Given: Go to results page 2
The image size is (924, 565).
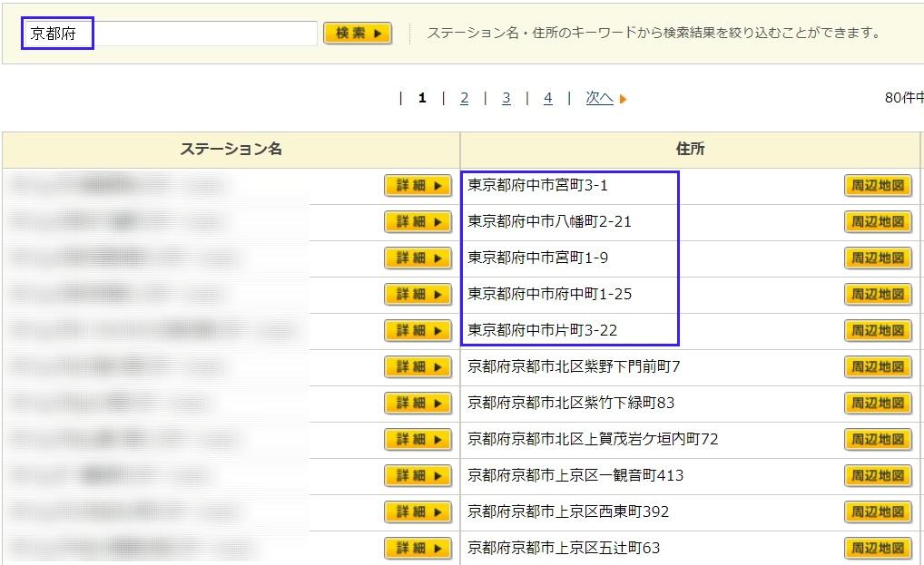Looking at the screenshot, I should click(464, 98).
